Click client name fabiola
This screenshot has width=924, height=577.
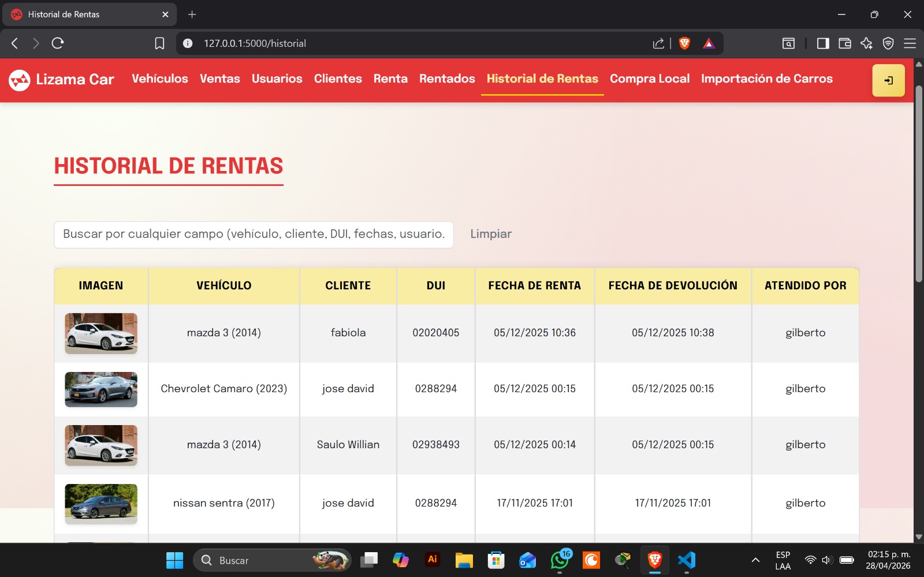[348, 333]
